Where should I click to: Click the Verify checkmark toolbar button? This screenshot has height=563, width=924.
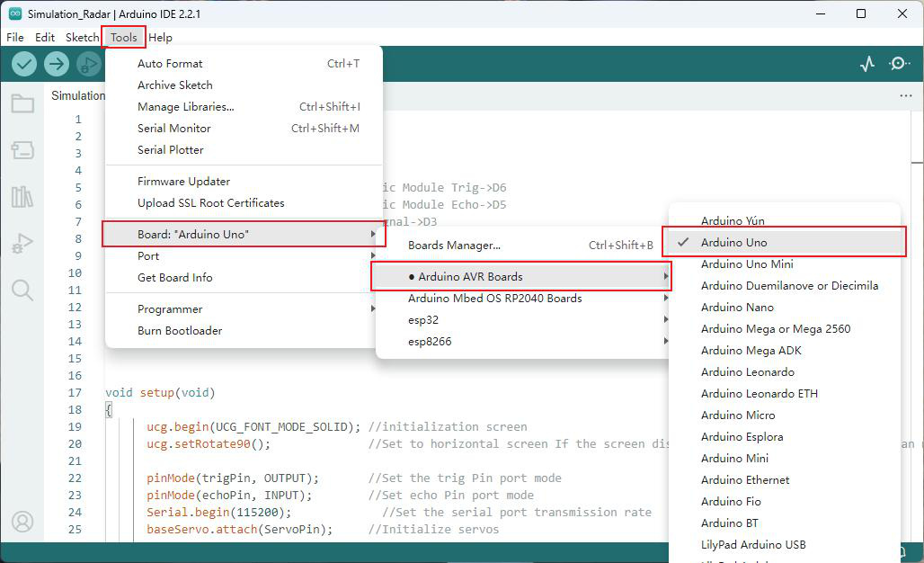point(24,64)
